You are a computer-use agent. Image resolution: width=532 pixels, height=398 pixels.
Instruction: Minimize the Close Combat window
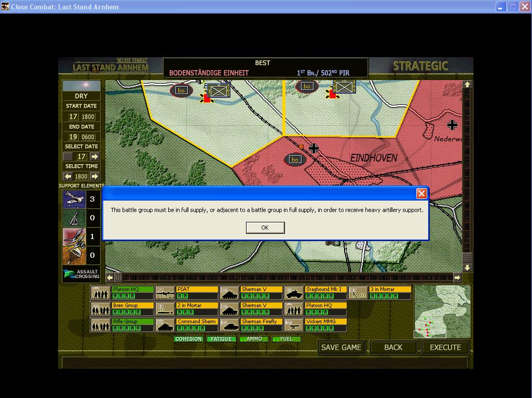point(501,6)
